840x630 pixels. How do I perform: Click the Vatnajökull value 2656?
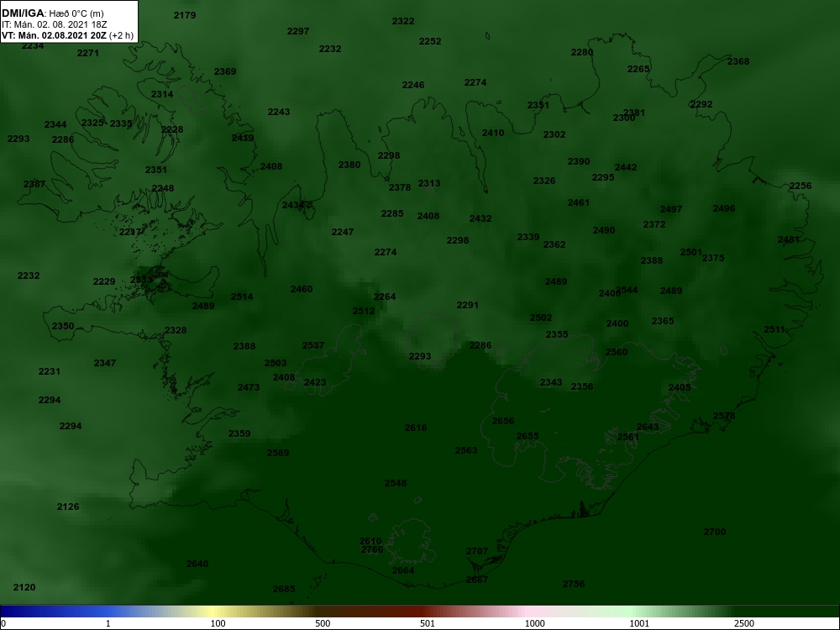tap(503, 422)
